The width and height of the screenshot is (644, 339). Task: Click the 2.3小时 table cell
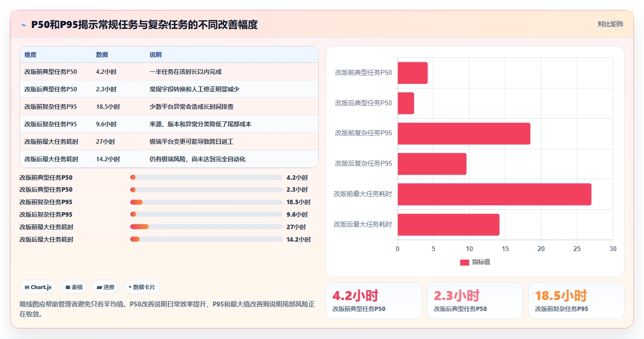point(106,89)
